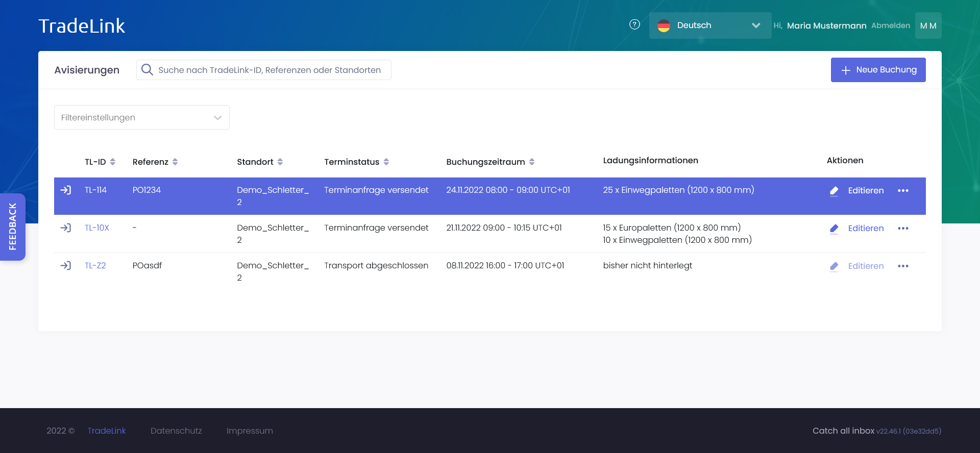The image size is (980, 453).
Task: Open the Filtereinstellungen dropdown
Action: 142,117
